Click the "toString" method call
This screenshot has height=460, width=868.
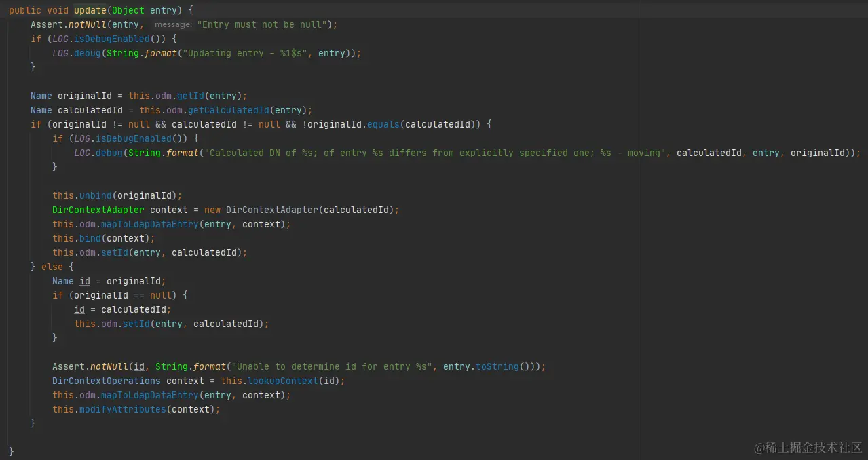[497, 366]
